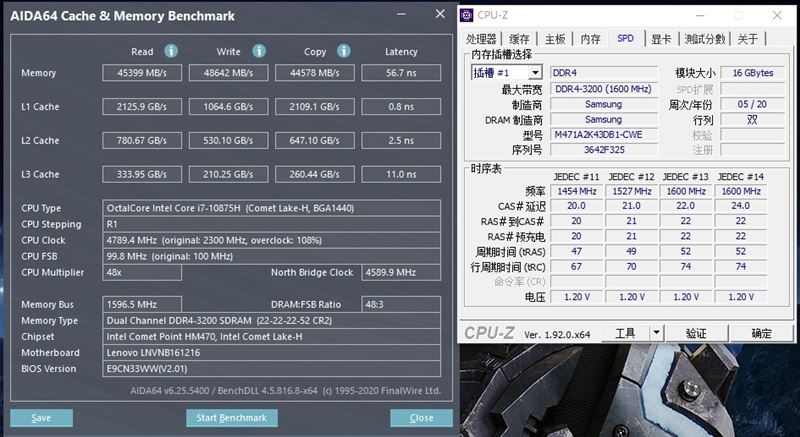This screenshot has width=800, height=437.
Task: Click the Memory Type field Dual Channel DDR4-3200
Action: [x=271, y=320]
